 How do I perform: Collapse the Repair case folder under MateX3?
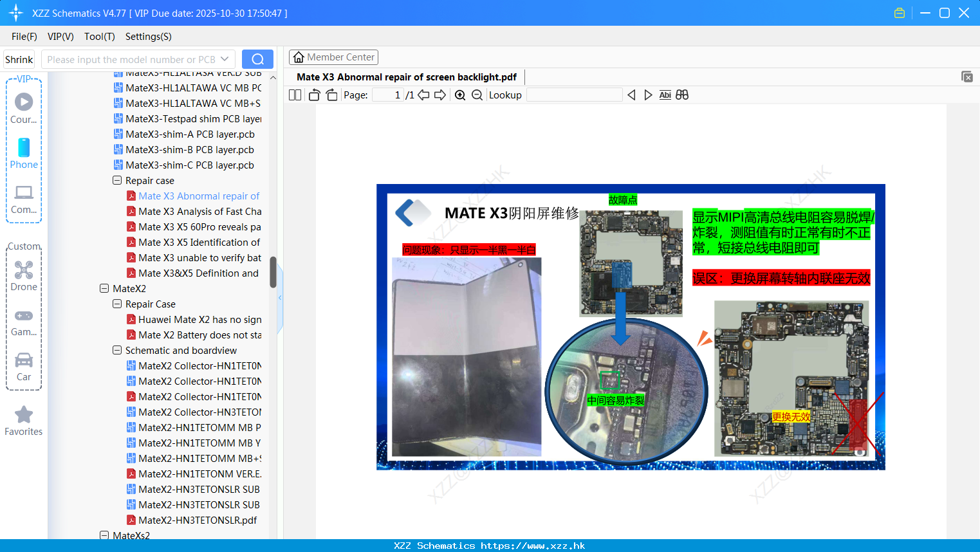coord(117,181)
